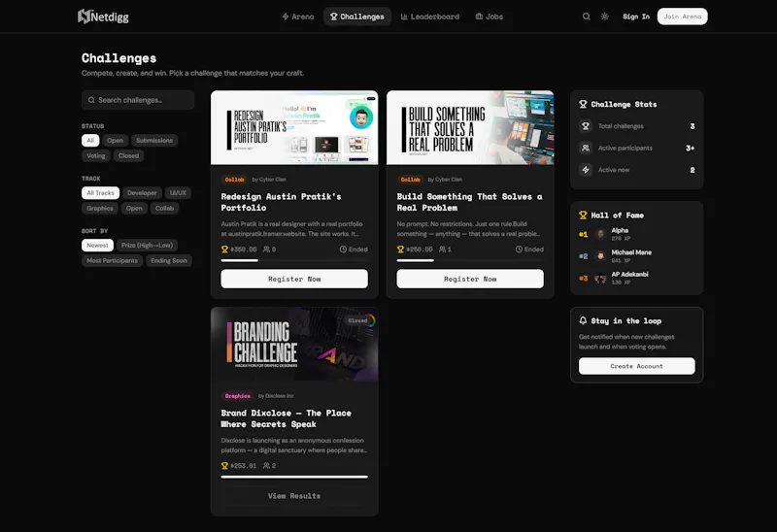Open Alpha's avatar in Hall of Fame
This screenshot has width=777, height=532.
[x=600, y=234]
